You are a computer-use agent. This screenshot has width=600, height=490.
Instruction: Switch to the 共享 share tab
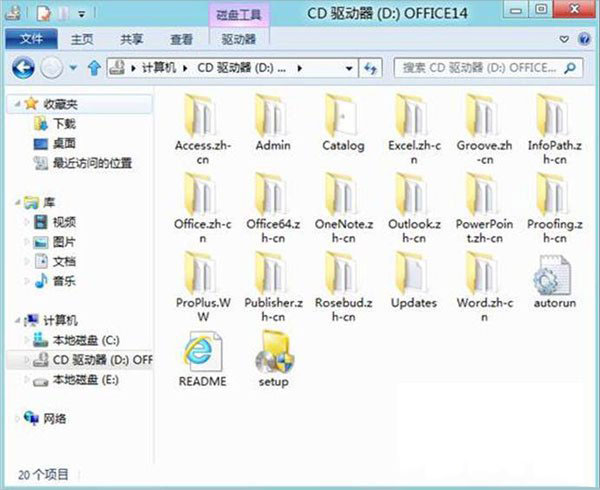click(132, 39)
